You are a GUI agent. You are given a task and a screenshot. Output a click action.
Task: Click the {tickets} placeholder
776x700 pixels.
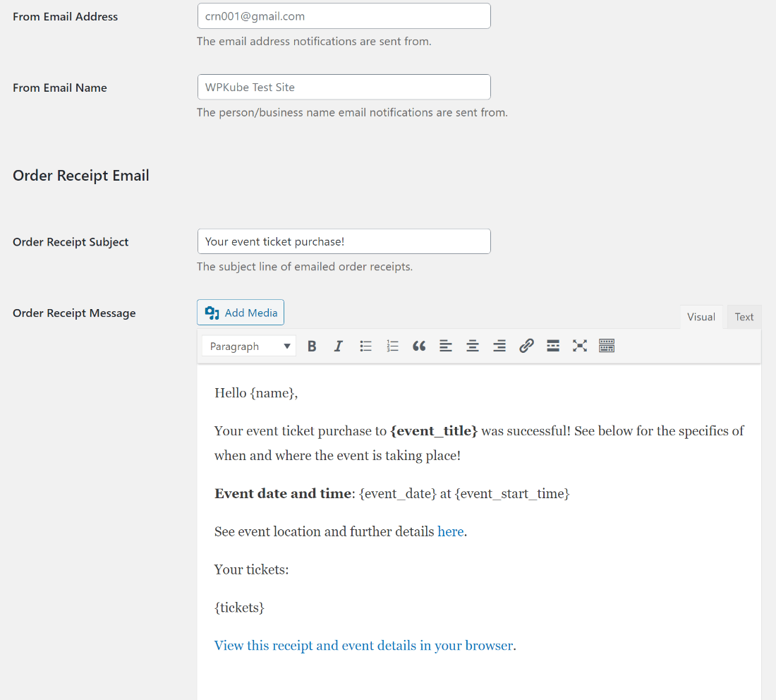[x=240, y=608]
